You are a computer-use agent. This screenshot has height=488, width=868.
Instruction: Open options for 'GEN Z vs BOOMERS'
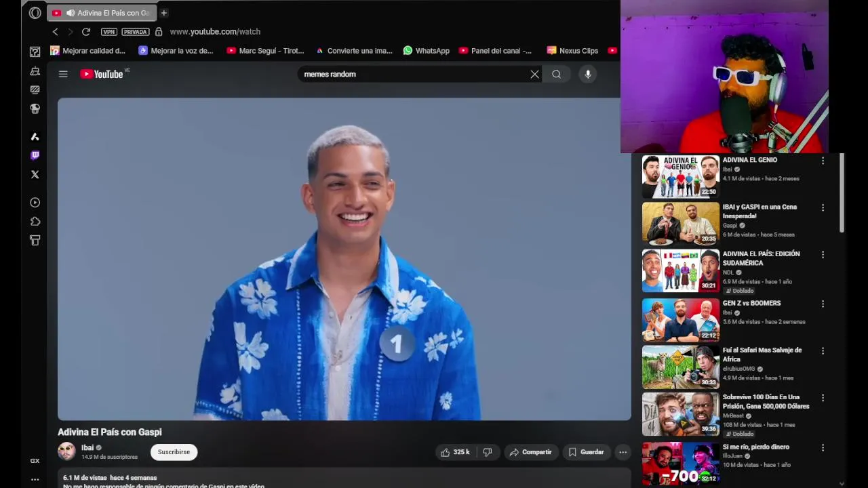pyautogui.click(x=823, y=304)
